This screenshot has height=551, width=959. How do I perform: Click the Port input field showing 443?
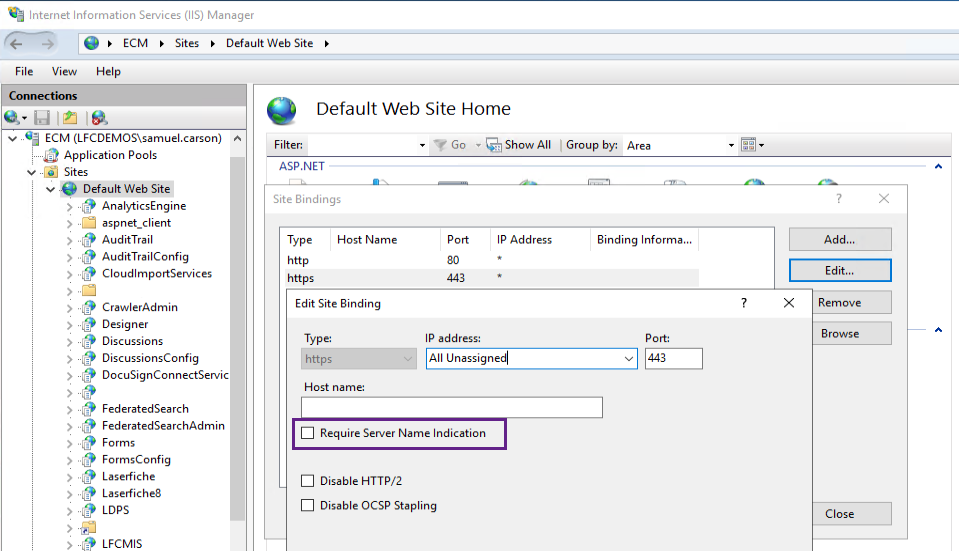(673, 358)
